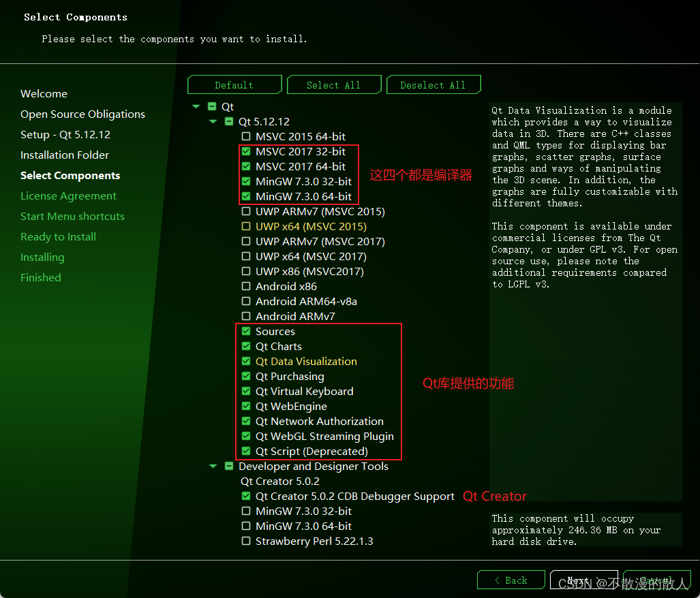Uncheck Qt Virtual Keyboard checkbox
The height and width of the screenshot is (598, 700).
pyautogui.click(x=246, y=391)
